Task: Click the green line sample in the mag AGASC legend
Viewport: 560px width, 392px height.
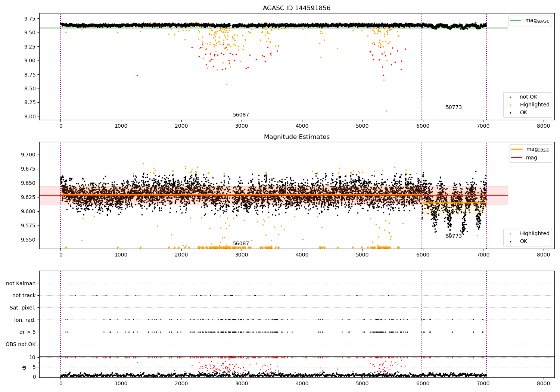Action: click(516, 21)
